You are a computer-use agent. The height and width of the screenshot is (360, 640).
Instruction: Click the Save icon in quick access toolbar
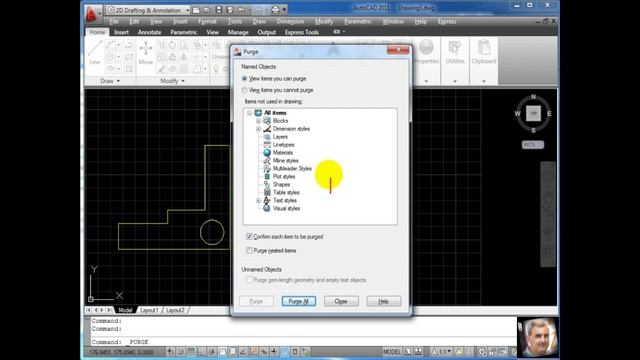click(219, 10)
